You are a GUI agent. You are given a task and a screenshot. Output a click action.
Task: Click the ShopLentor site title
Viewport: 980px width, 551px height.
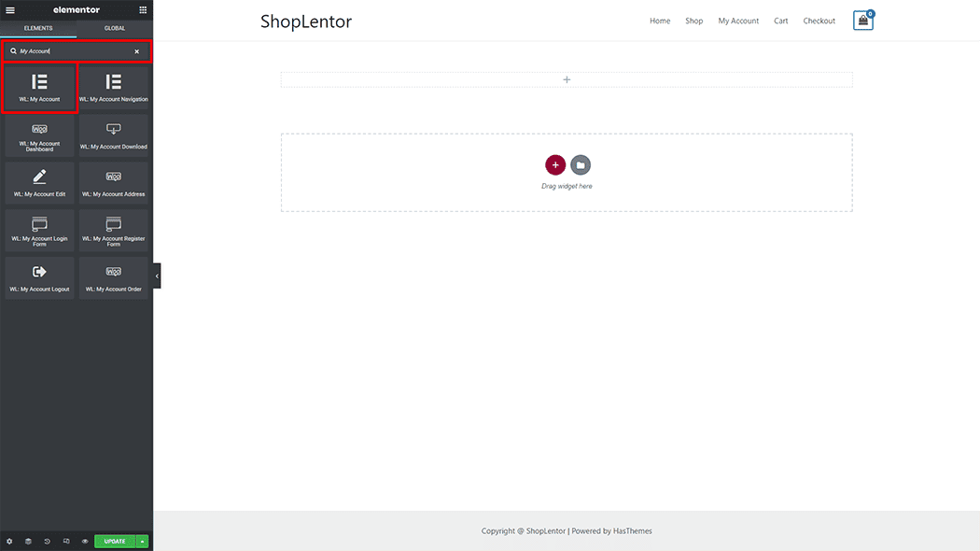click(x=306, y=21)
